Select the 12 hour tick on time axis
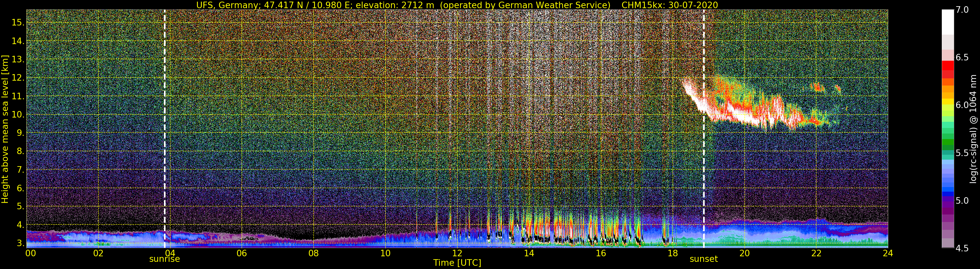This screenshot has height=269, width=980. pyautogui.click(x=457, y=253)
